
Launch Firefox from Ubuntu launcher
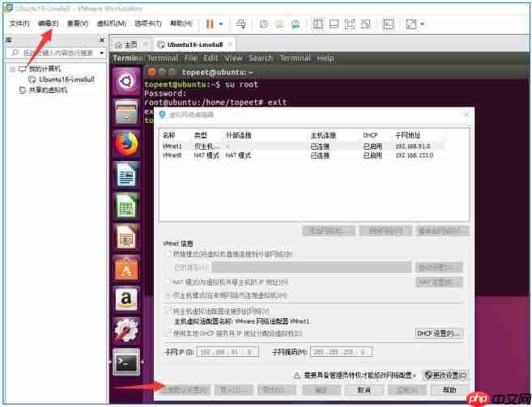click(x=126, y=143)
